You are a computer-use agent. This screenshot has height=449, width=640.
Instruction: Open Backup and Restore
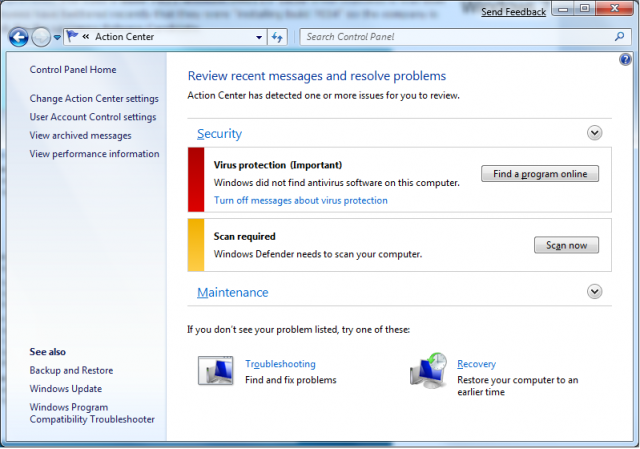click(x=71, y=370)
